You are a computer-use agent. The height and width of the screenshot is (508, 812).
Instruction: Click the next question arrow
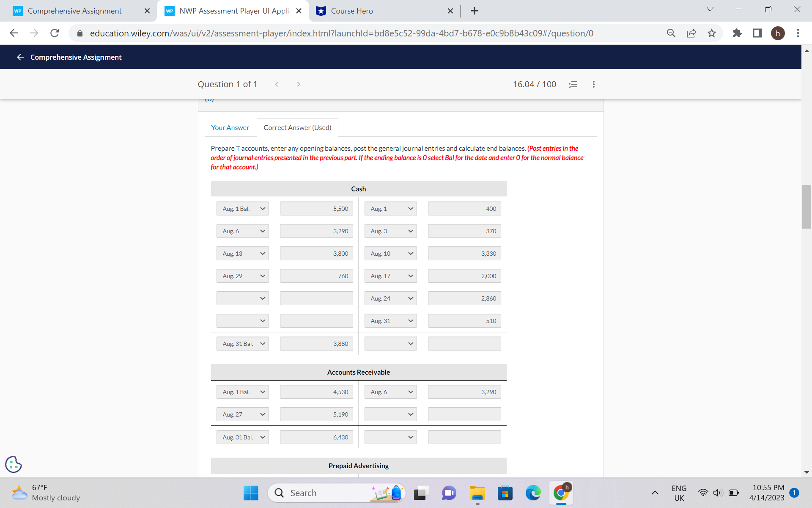pos(299,84)
